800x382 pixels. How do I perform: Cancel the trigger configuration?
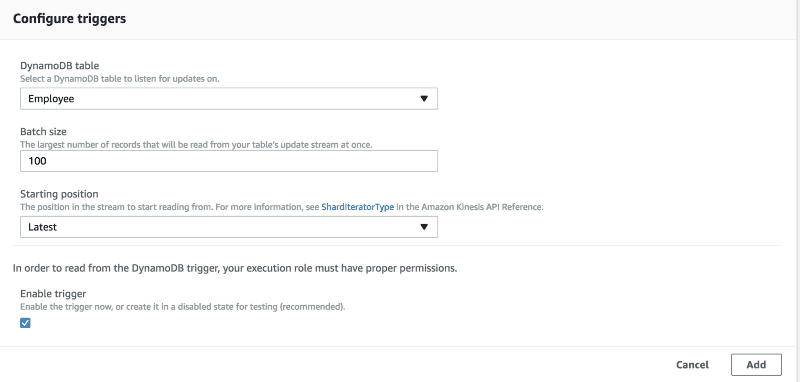coord(692,365)
